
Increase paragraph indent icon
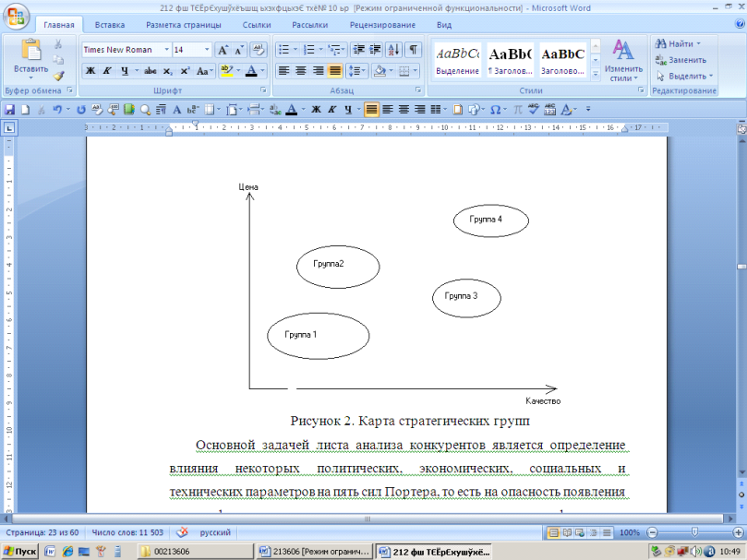[376, 50]
